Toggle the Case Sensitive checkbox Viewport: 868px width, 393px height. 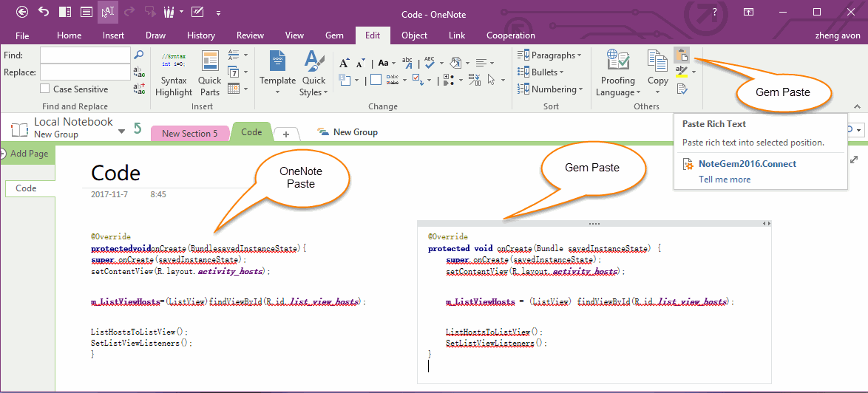tap(45, 89)
